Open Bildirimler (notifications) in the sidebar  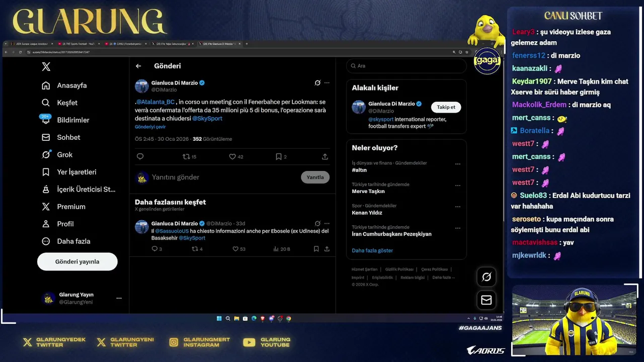(x=65, y=120)
